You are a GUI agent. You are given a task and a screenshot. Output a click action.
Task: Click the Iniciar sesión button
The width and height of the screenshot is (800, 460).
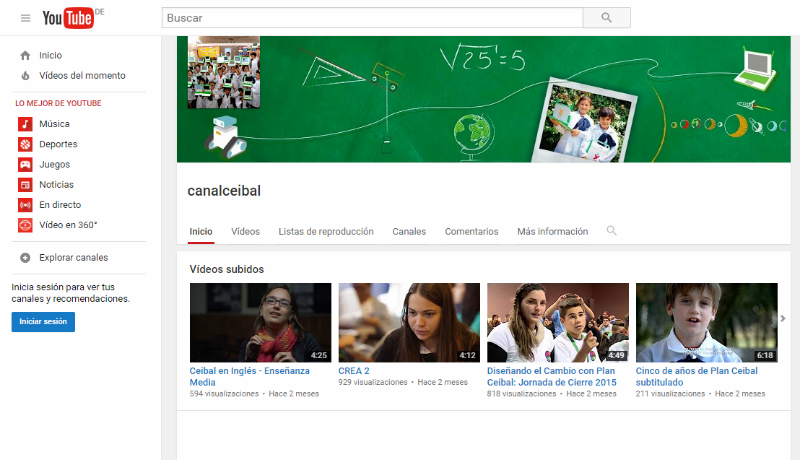pyautogui.click(x=43, y=322)
